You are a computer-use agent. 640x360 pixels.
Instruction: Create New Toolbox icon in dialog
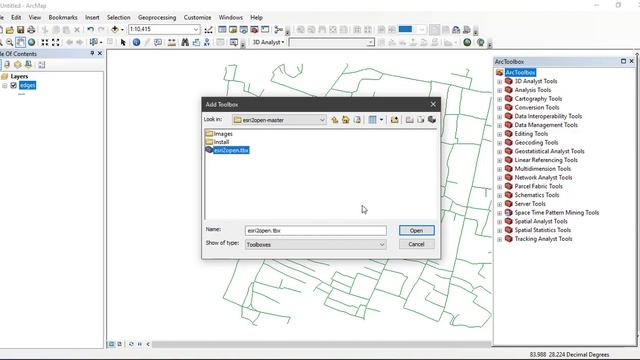point(432,120)
